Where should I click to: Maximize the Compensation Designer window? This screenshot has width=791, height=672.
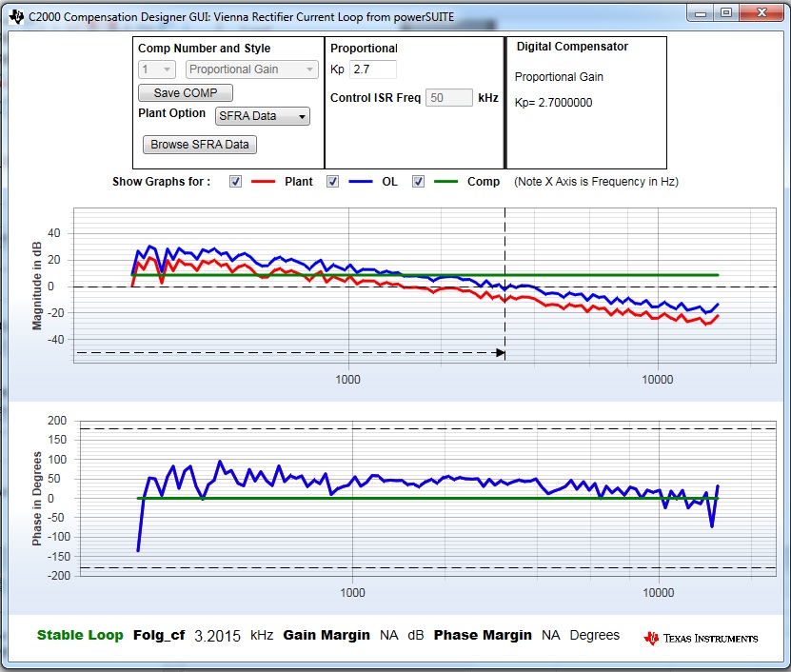pyautogui.click(x=726, y=13)
